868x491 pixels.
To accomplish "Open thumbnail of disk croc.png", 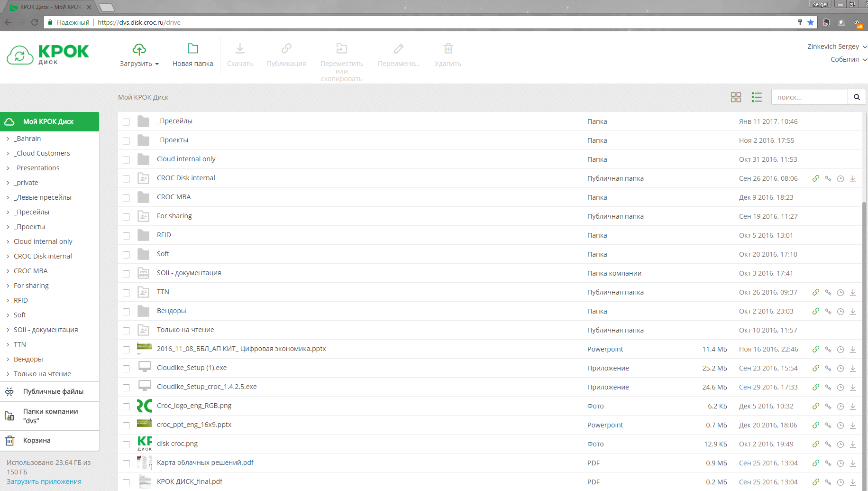I will 145,444.
